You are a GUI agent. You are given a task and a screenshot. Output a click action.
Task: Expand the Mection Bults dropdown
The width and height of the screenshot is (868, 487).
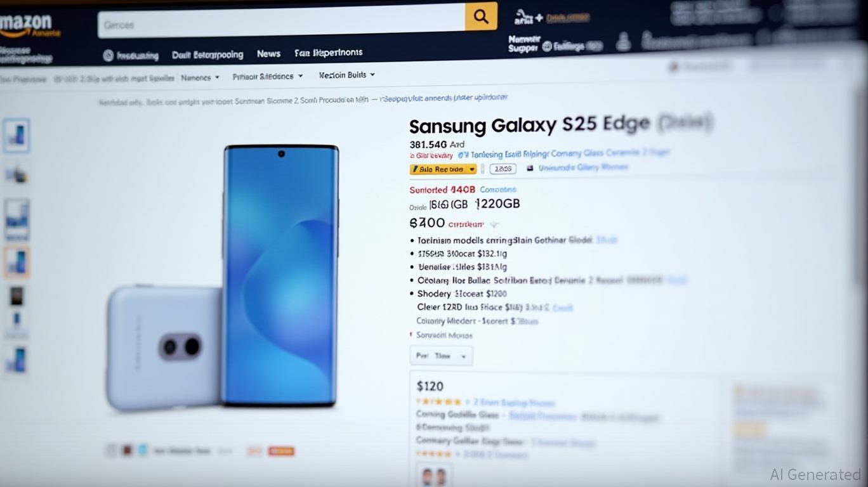coord(346,75)
